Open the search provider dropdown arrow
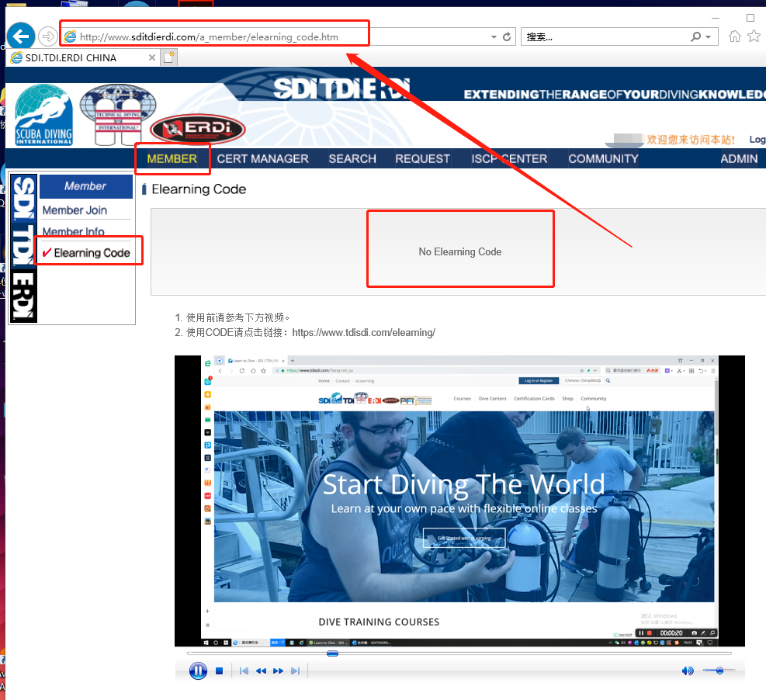Viewport: 766px width, 700px height. coord(708,37)
